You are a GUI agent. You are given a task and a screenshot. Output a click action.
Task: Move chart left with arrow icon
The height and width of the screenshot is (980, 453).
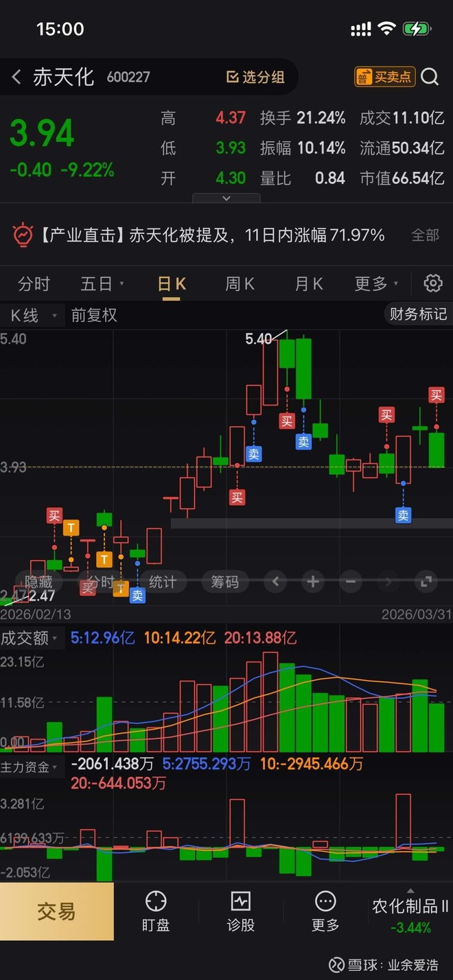(x=275, y=582)
